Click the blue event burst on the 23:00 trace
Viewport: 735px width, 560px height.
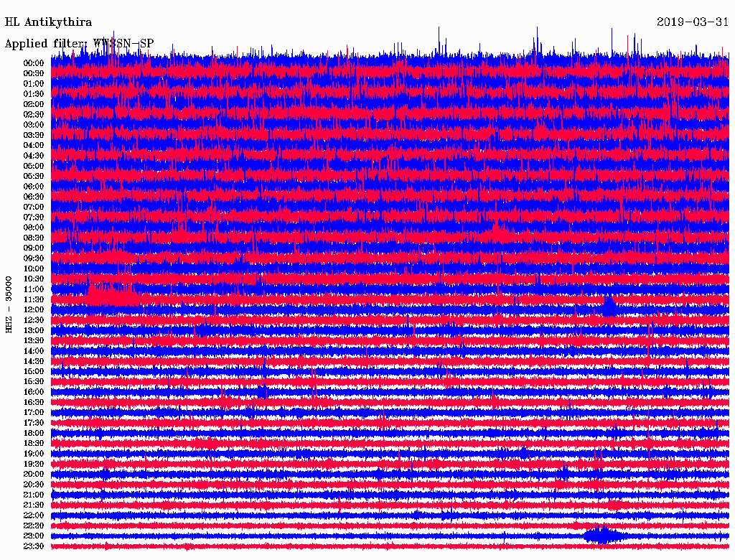[x=602, y=535]
